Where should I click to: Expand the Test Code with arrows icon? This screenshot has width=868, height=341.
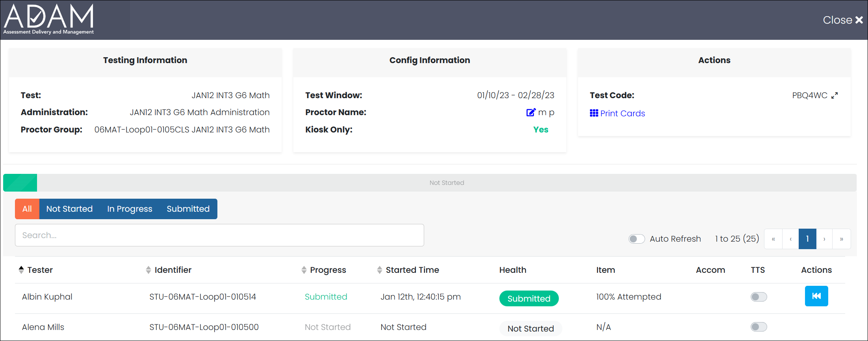835,95
